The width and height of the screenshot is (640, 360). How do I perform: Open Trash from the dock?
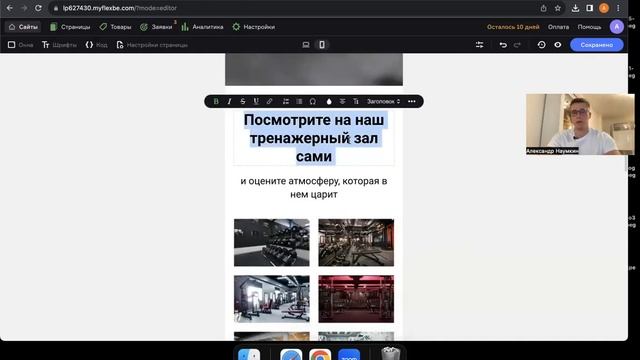coord(391,353)
